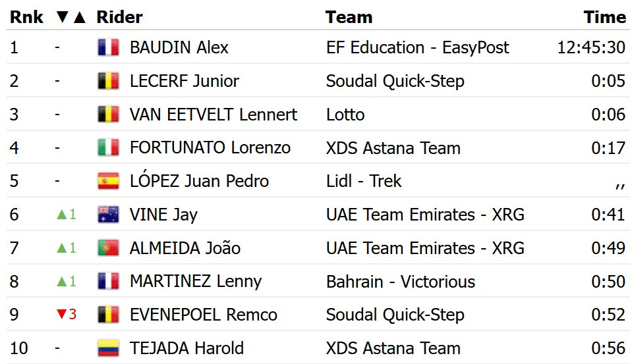Click the Team column header
The image size is (632, 364).
coord(349,17)
